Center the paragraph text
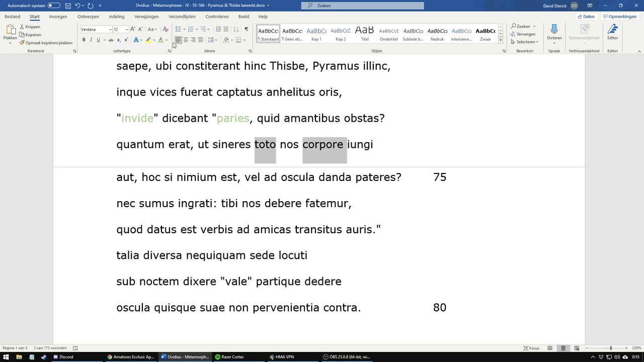The width and height of the screenshot is (644, 362). (x=186, y=40)
